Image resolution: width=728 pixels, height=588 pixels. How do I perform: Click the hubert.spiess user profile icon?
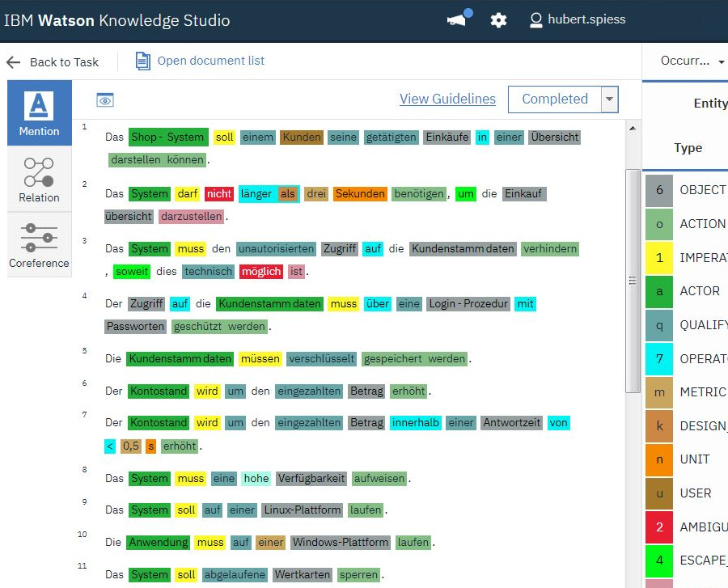[x=535, y=20]
